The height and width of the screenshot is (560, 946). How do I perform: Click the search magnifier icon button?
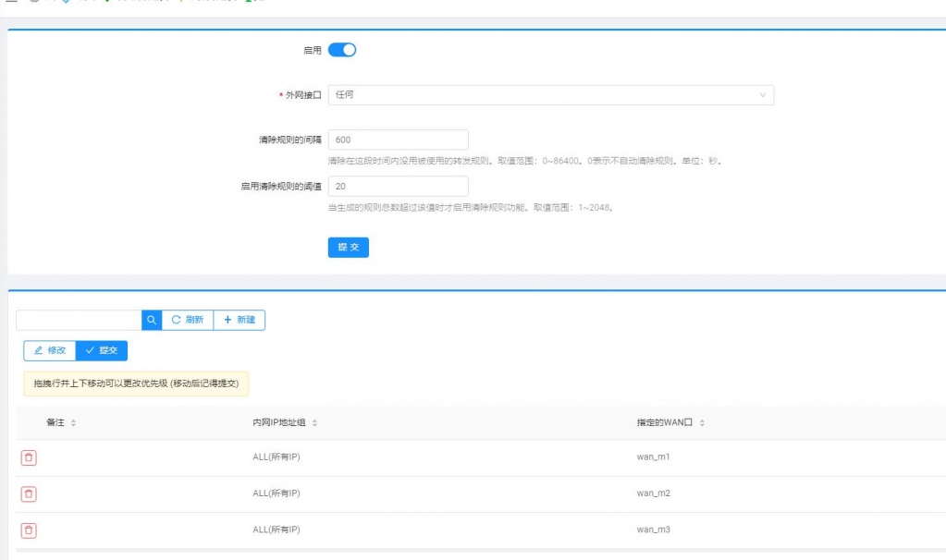[152, 320]
